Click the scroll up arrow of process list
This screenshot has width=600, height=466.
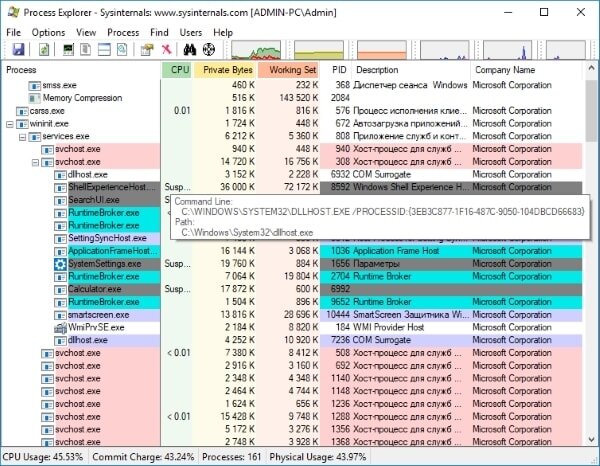(x=591, y=68)
